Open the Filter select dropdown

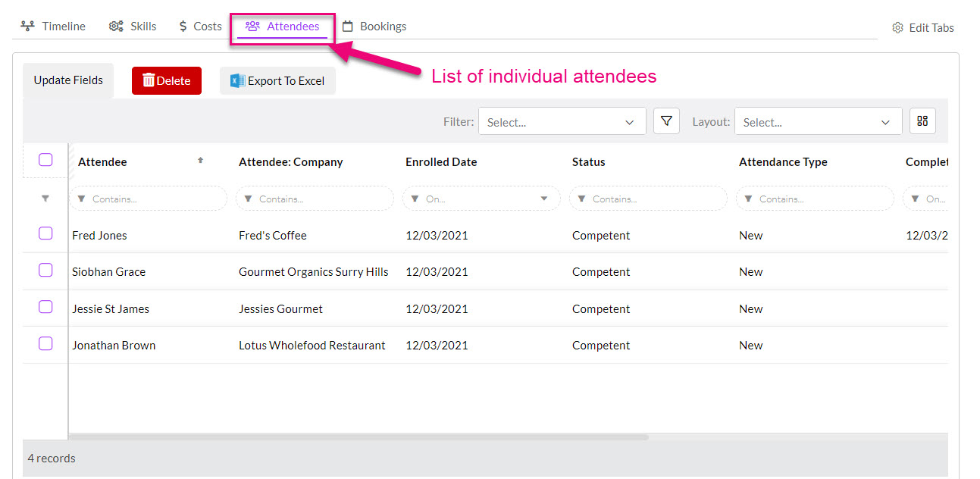coord(562,122)
